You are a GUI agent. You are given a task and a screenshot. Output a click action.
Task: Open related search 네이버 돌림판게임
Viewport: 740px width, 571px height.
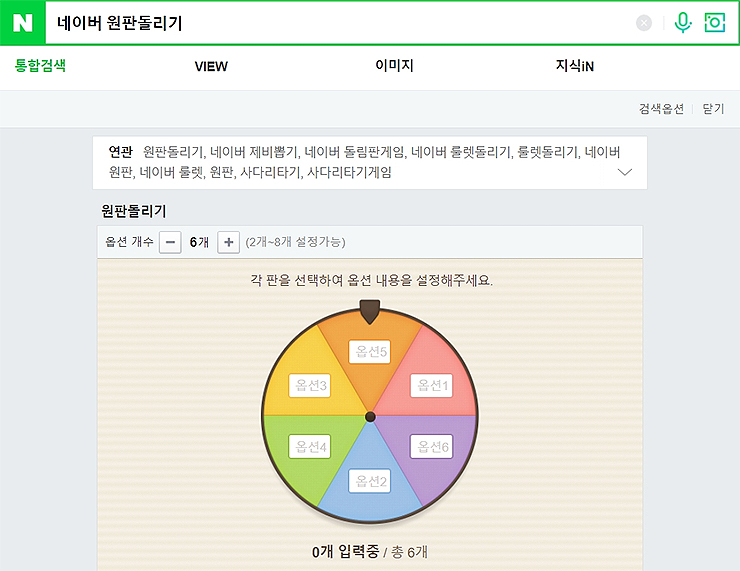[354, 152]
